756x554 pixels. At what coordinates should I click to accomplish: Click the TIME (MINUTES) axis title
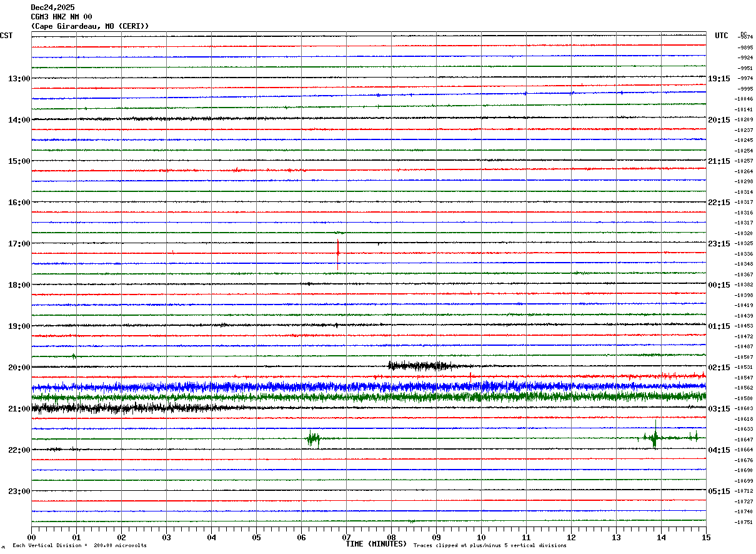[x=376, y=544]
